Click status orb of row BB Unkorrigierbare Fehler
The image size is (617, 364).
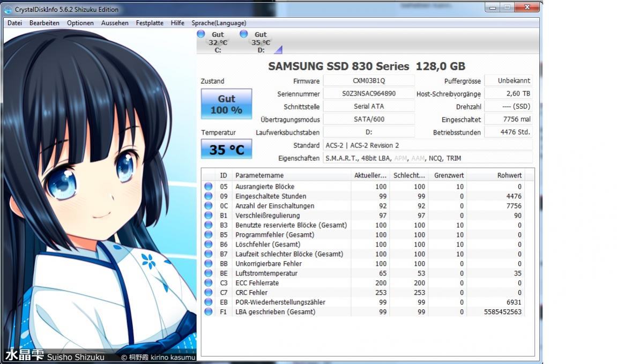(209, 264)
